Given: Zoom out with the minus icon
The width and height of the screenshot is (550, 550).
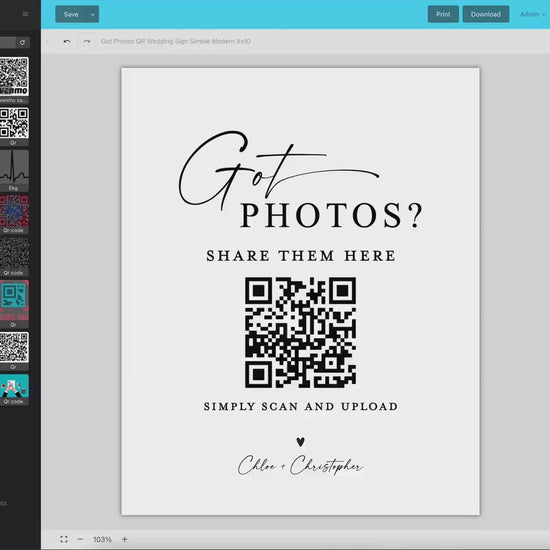Looking at the screenshot, I should point(80,539).
